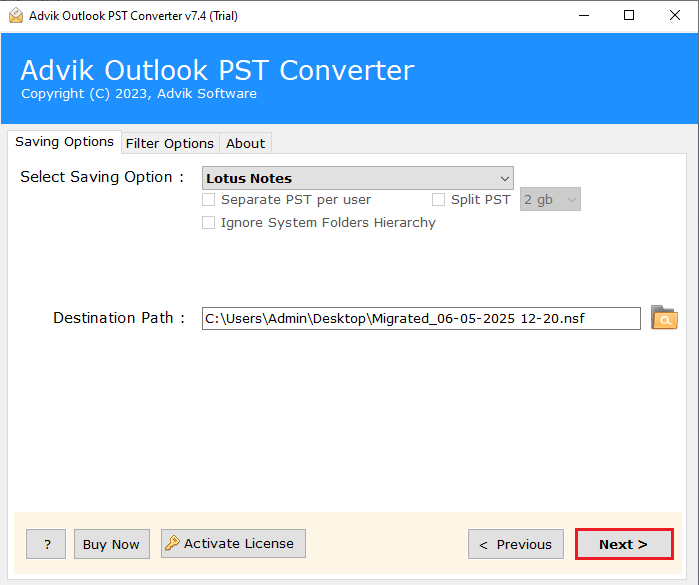Maximize the Advik converter window

coord(629,16)
